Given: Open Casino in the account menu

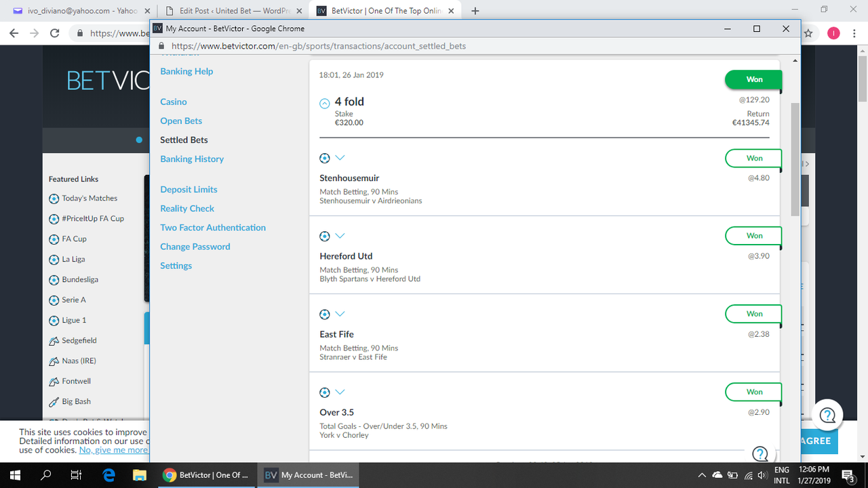Looking at the screenshot, I should click(x=174, y=102).
